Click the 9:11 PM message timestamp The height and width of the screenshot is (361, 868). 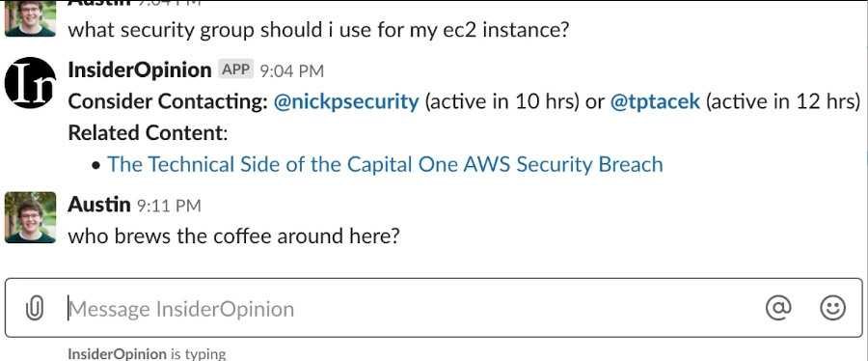coord(168,206)
